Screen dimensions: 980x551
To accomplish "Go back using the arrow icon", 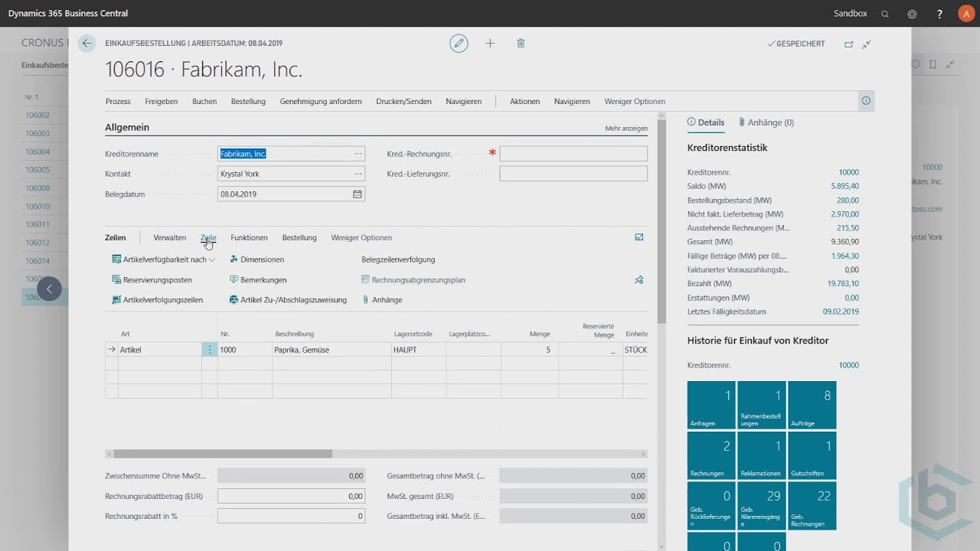I will point(87,44).
